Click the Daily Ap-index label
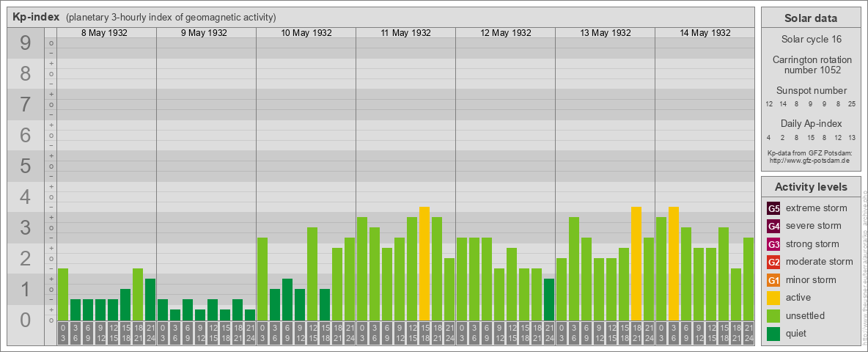 click(811, 123)
